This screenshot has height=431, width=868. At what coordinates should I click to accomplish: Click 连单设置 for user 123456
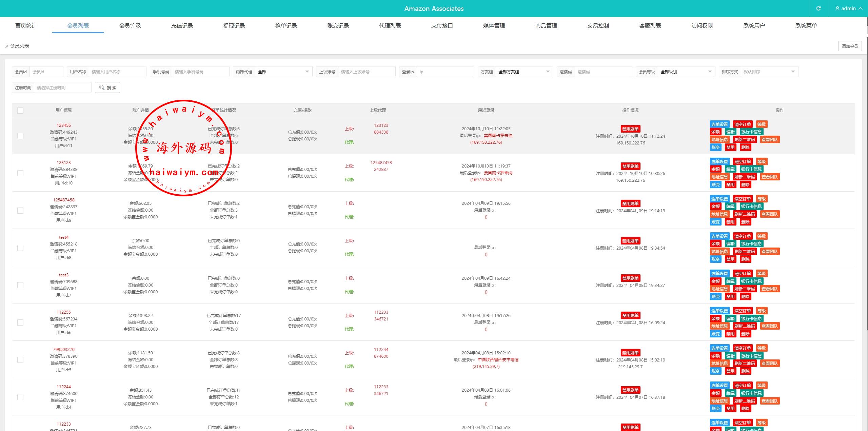[719, 124]
